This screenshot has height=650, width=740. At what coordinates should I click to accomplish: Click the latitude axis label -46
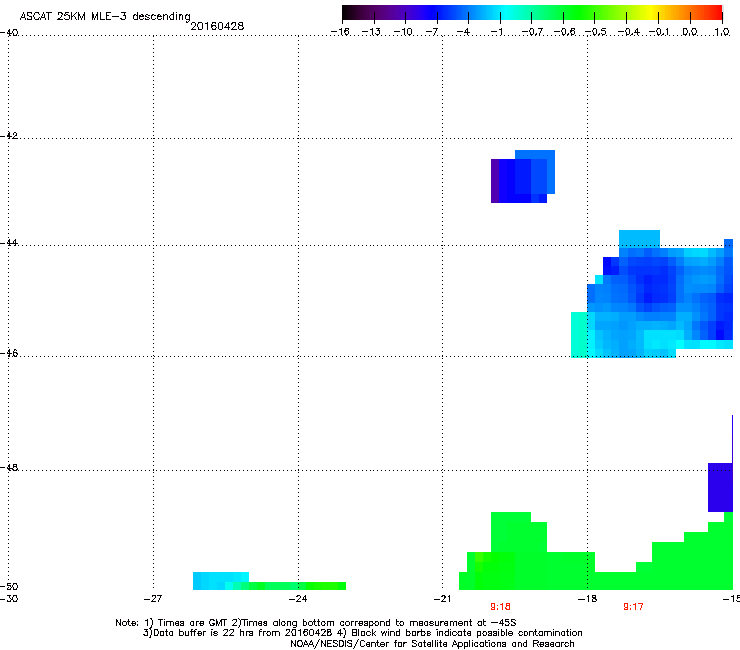tap(9, 353)
